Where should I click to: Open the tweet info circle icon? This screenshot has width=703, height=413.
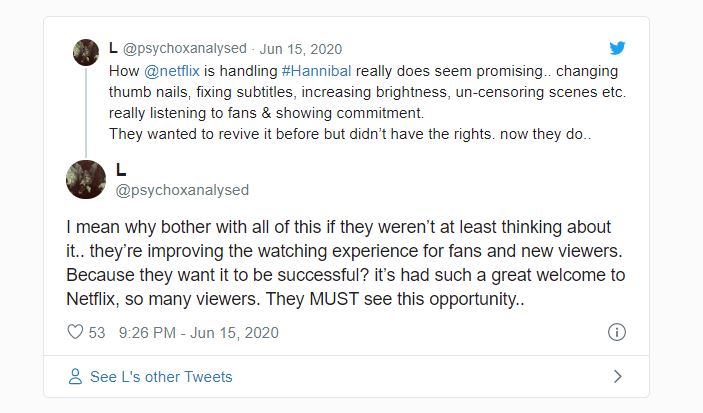click(x=617, y=332)
